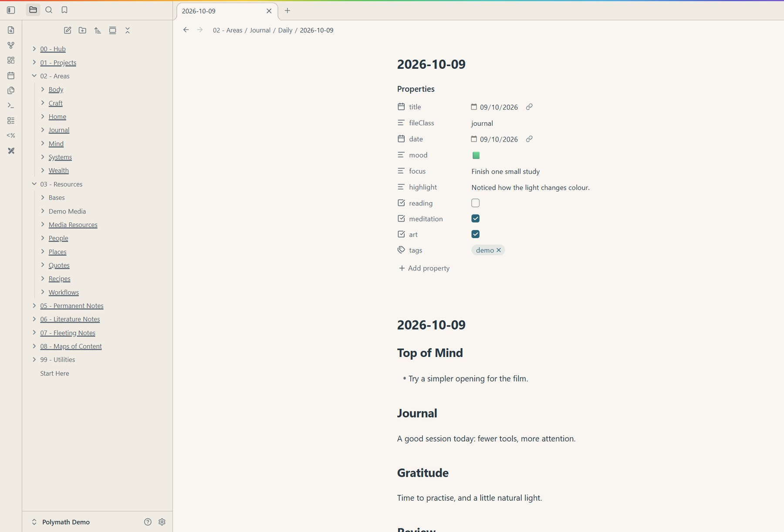Open the daily note calendar icon
The height and width of the screenshot is (532, 784).
pos(11,75)
